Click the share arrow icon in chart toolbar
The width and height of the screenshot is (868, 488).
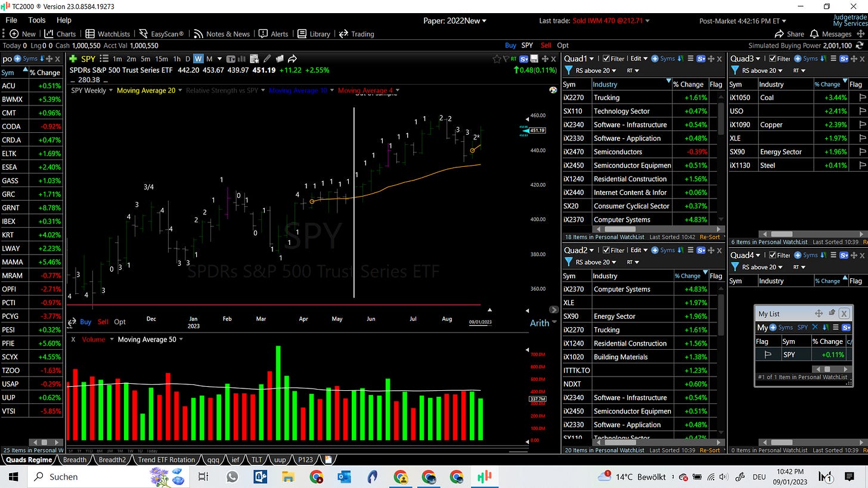(292, 58)
